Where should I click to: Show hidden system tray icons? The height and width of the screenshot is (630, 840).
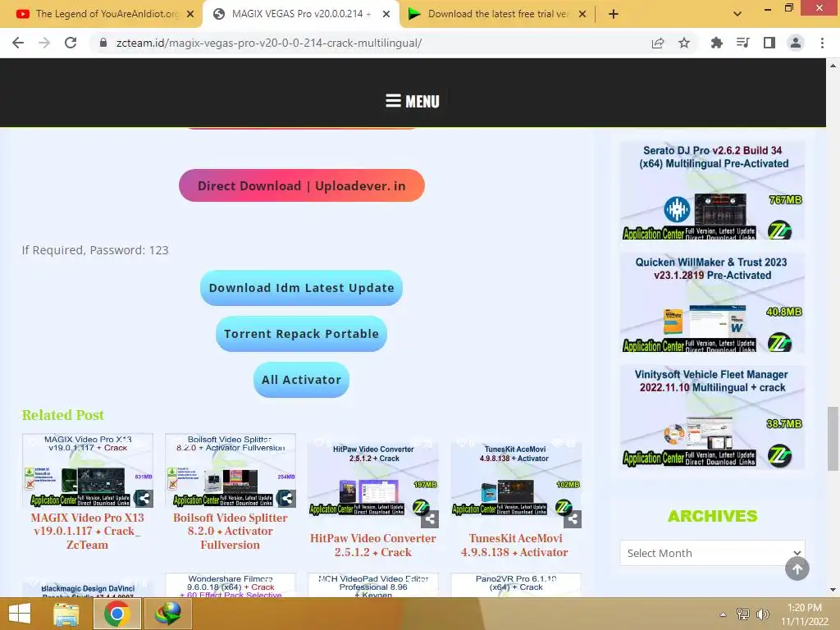tap(724, 614)
